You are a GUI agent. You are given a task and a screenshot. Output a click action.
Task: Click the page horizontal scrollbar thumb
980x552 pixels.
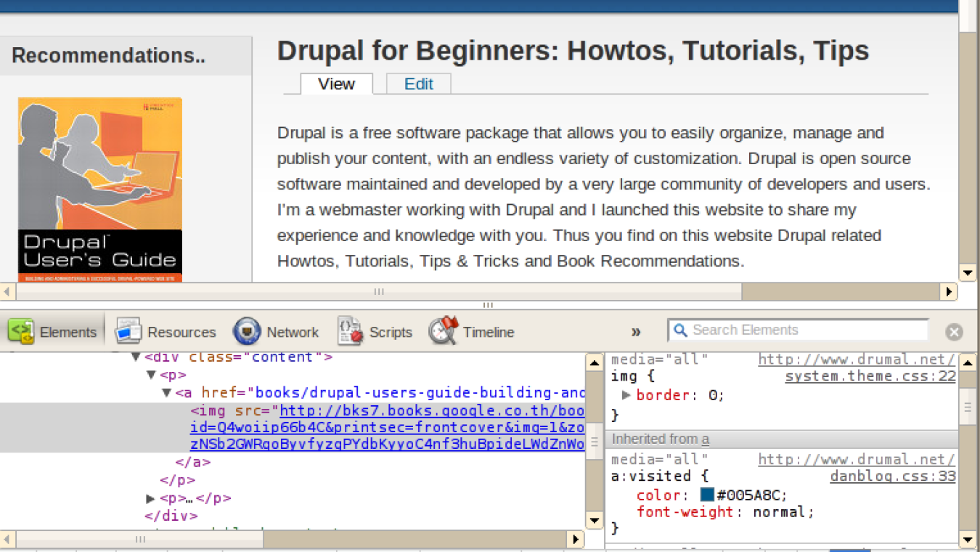[x=379, y=292]
